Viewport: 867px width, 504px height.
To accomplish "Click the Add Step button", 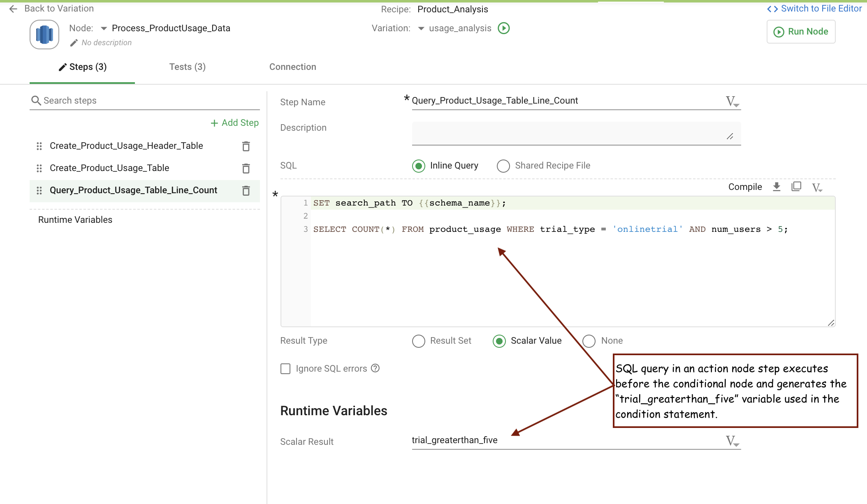I will 235,123.
